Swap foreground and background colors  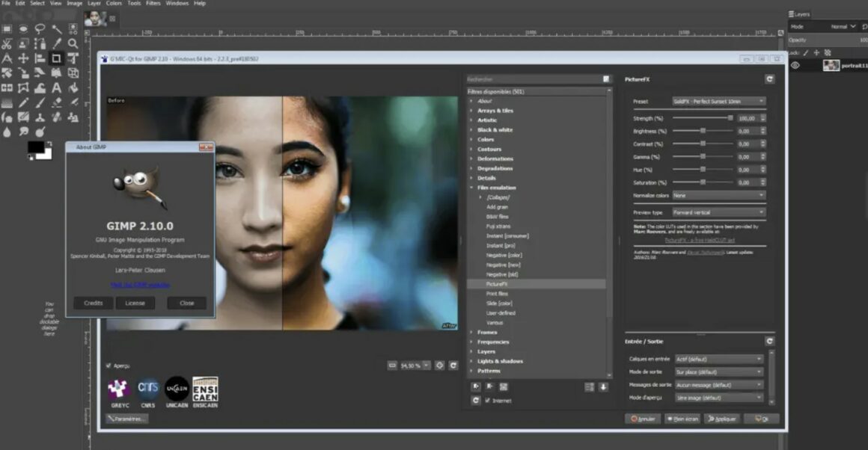(49, 144)
